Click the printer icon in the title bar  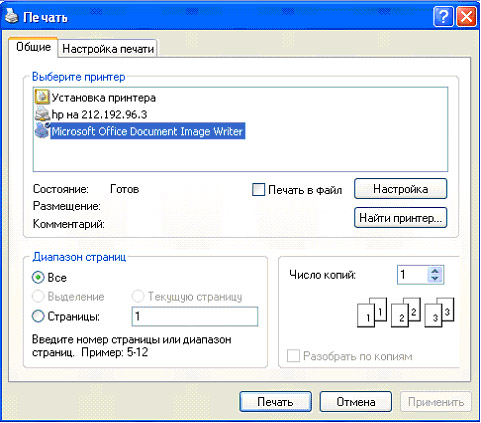click(11, 16)
